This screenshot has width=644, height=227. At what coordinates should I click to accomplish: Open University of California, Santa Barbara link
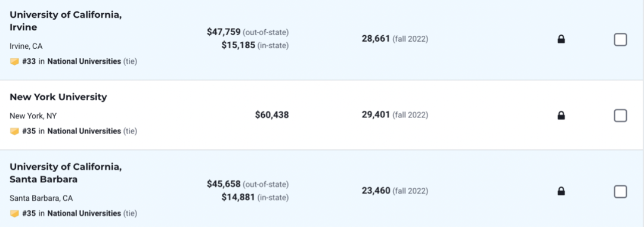tap(66, 173)
